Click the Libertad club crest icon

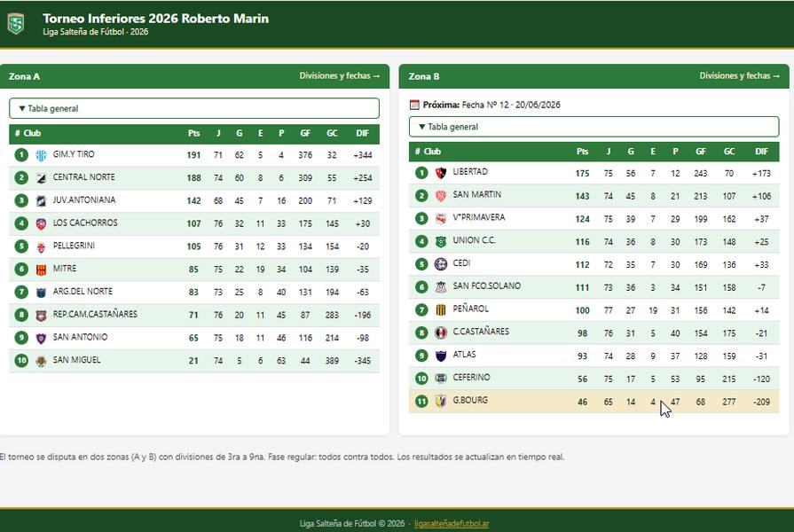click(441, 173)
